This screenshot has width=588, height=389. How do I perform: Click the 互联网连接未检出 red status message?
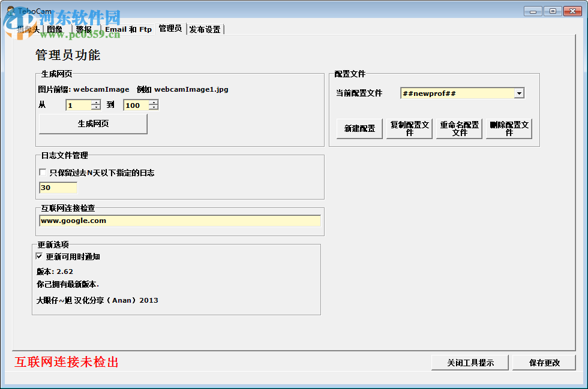[x=67, y=362]
